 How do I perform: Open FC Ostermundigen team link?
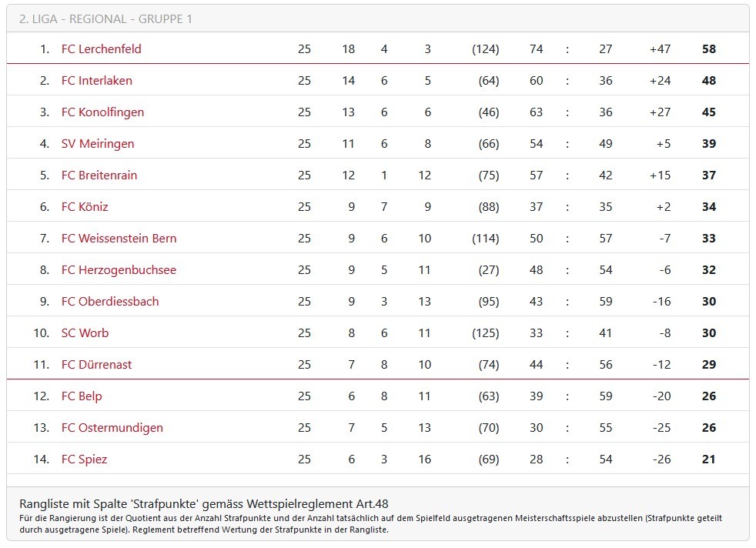point(112,427)
